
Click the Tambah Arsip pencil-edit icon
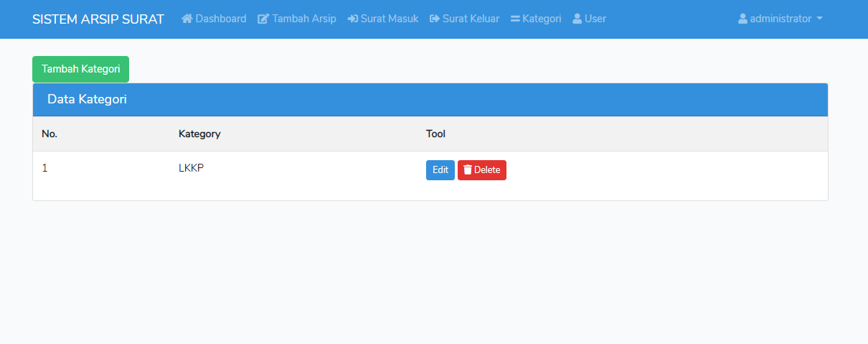[263, 19]
